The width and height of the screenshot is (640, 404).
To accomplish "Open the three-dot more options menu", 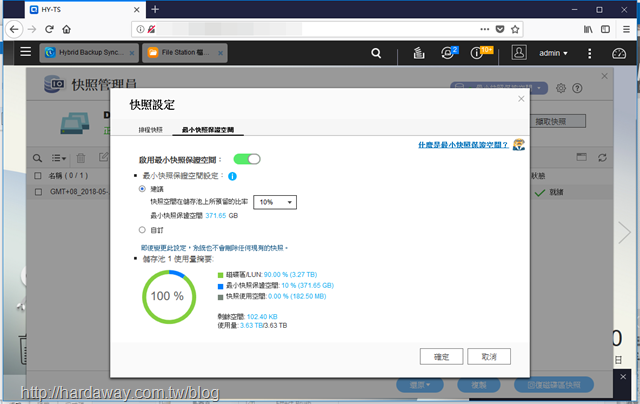I will coord(589,53).
